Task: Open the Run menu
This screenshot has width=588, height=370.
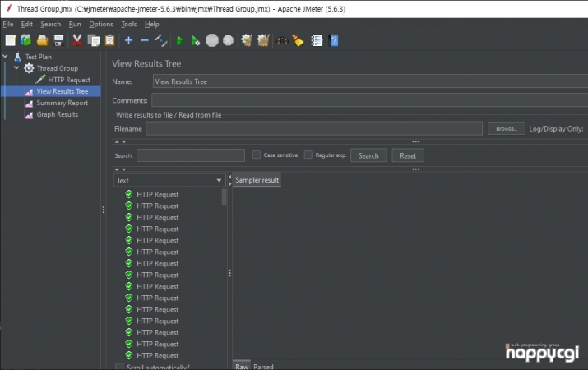Action: (75, 24)
